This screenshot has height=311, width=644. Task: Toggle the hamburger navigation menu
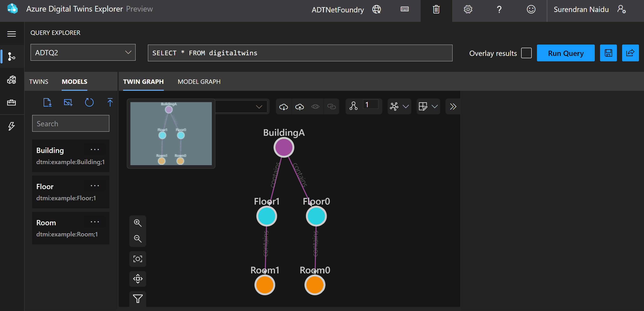tap(12, 34)
